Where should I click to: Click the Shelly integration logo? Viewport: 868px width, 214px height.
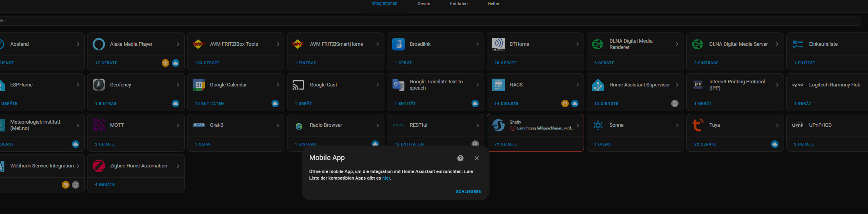[498, 125]
